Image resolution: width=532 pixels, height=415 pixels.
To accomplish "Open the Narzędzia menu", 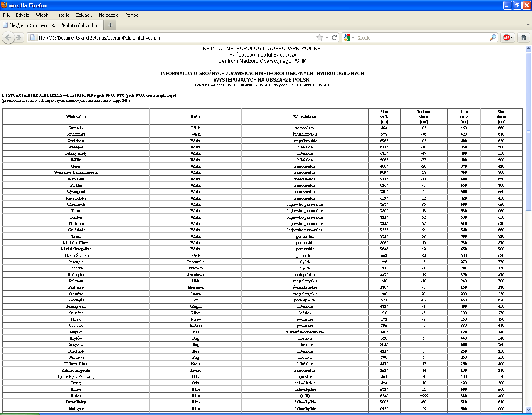I will [109, 15].
